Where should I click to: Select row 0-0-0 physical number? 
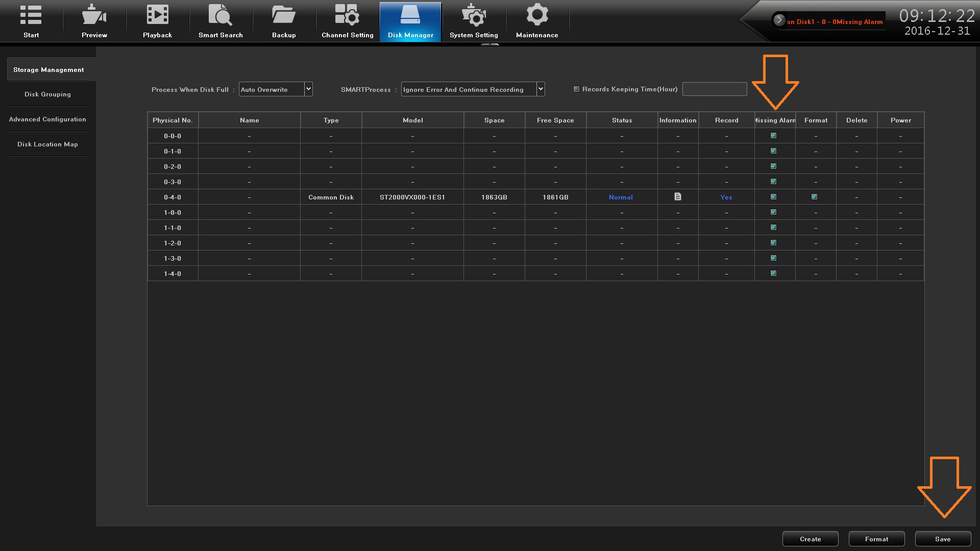point(173,136)
